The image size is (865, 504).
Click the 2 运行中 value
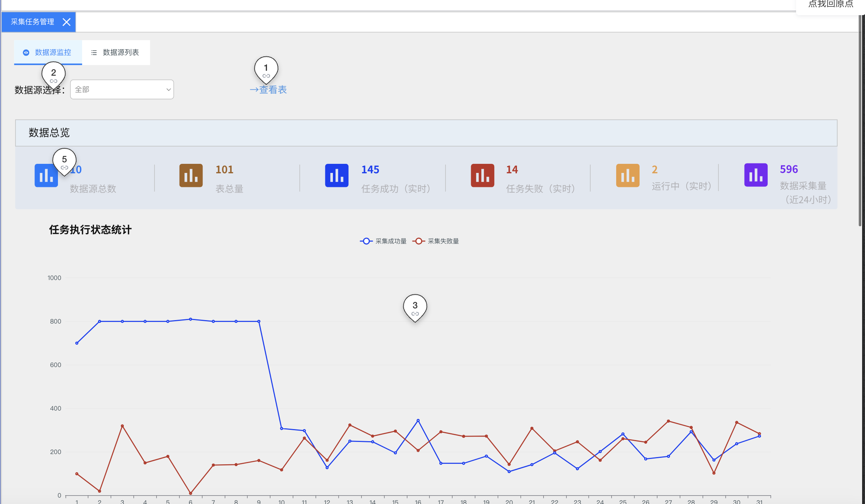pyautogui.click(x=655, y=170)
